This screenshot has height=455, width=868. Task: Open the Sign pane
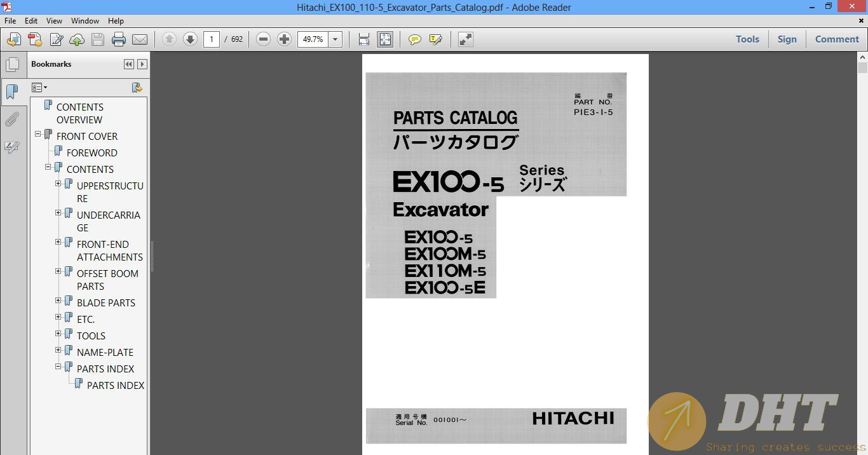787,39
